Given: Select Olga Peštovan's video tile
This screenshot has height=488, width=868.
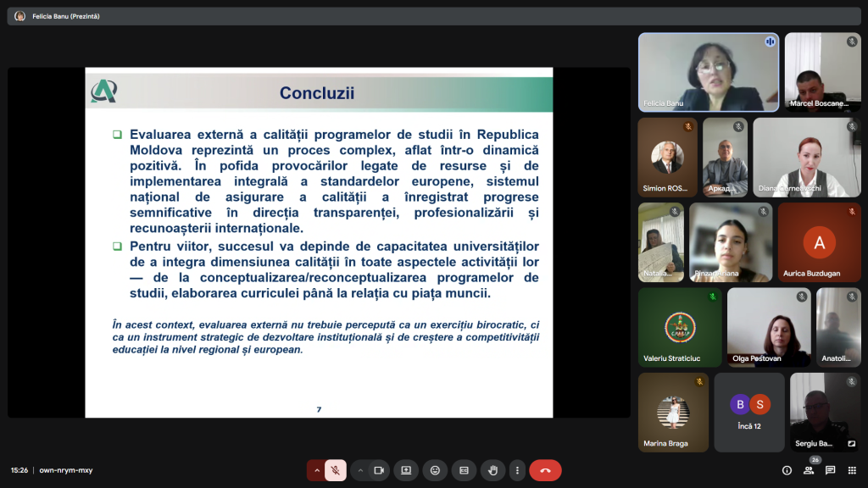Looking at the screenshot, I should [x=768, y=327].
